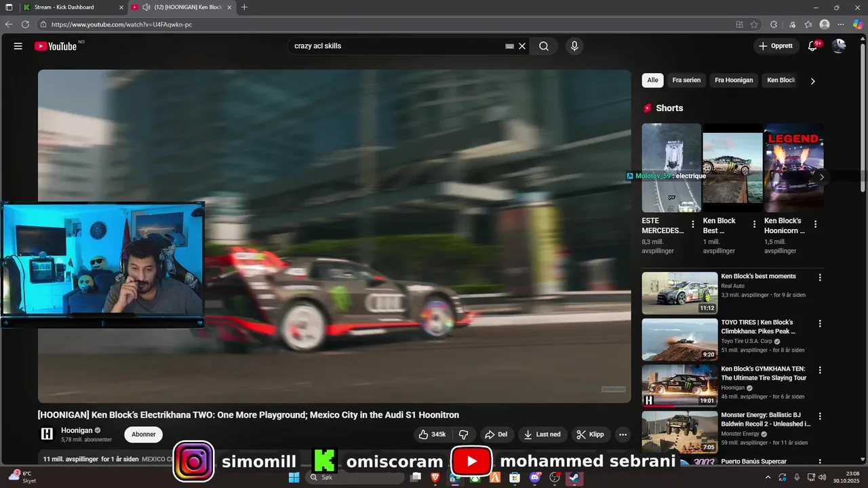
Task: Open more actions ellipsis under the video
Action: 623,434
